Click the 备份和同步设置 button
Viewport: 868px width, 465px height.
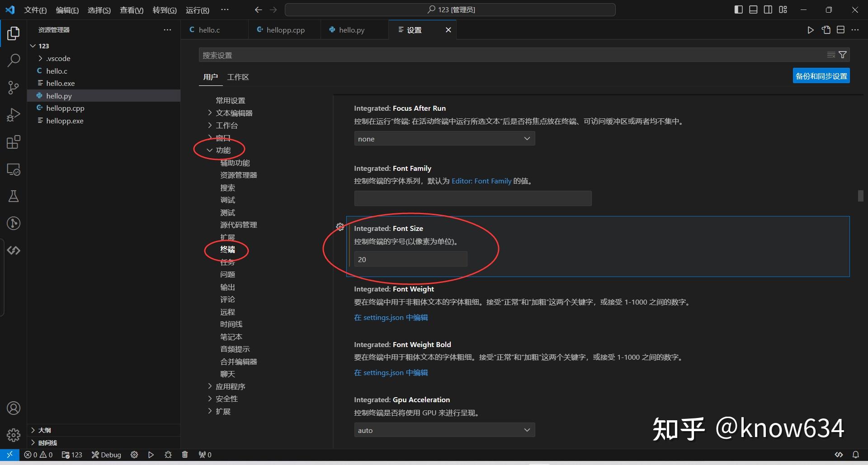821,75
